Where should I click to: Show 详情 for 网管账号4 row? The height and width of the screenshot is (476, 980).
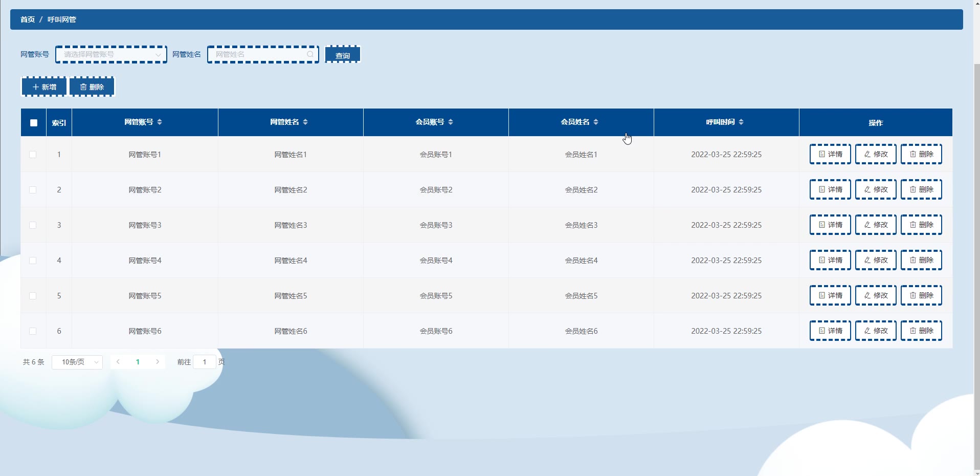tap(830, 260)
